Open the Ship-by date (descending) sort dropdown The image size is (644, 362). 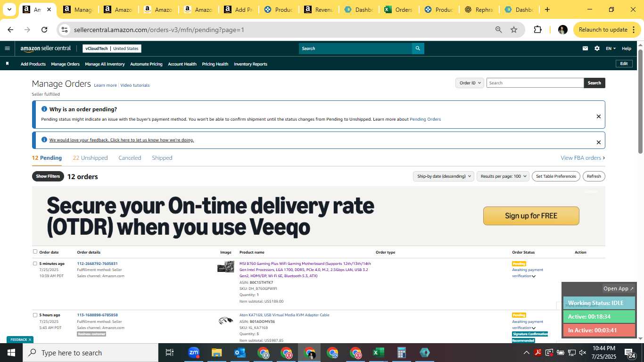[443, 176]
